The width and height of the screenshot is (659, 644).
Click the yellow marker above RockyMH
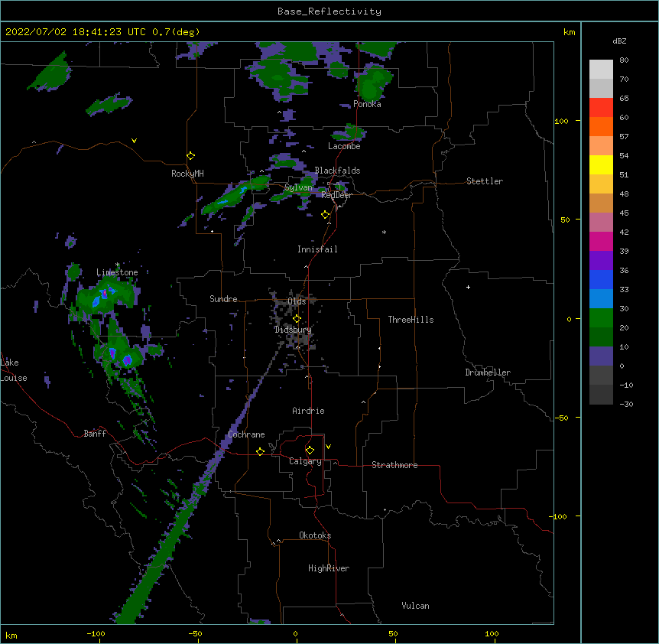coord(190,156)
